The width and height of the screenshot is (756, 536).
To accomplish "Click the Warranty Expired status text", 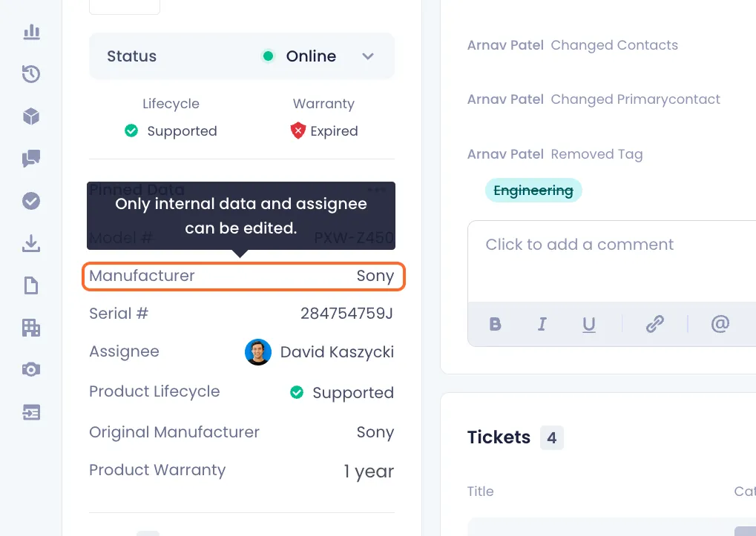I will [x=334, y=131].
